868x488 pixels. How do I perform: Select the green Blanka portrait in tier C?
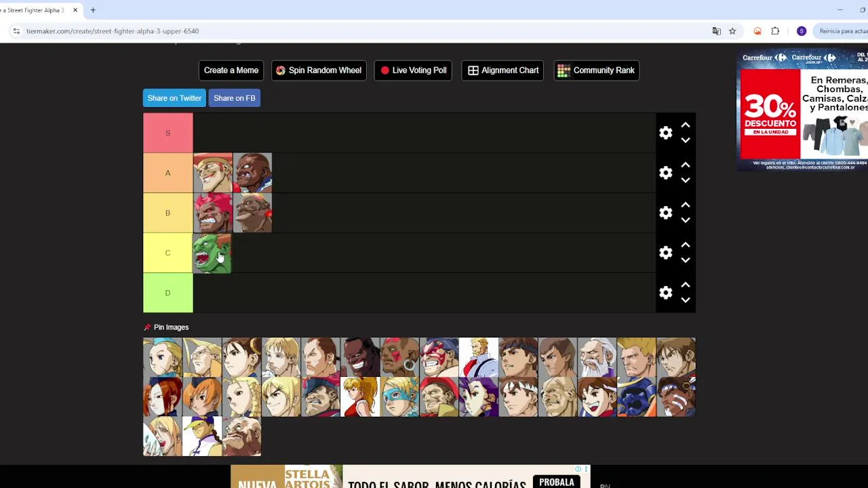pos(213,253)
